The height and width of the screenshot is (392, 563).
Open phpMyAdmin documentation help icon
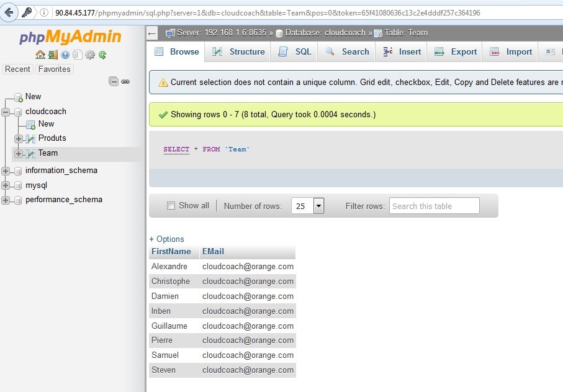65,55
